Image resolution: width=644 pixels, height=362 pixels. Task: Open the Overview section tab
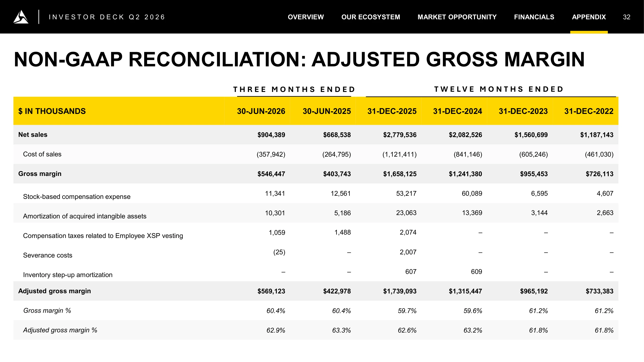(x=305, y=17)
